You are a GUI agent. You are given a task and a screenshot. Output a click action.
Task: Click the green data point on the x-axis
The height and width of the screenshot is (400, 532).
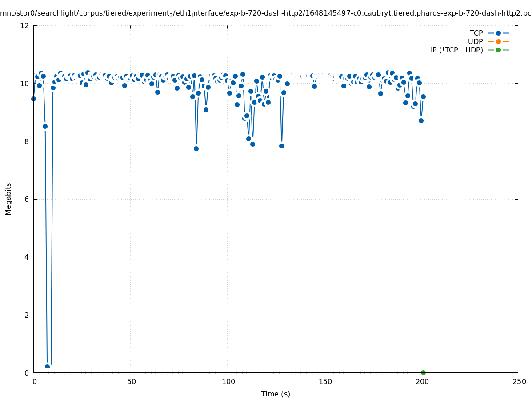(x=423, y=372)
